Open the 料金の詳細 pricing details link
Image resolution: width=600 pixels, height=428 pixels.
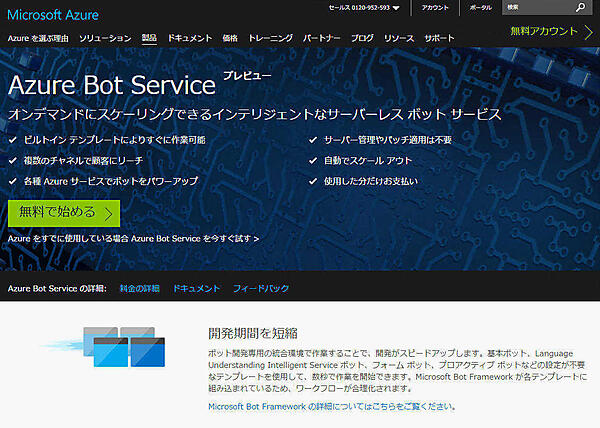[140, 288]
